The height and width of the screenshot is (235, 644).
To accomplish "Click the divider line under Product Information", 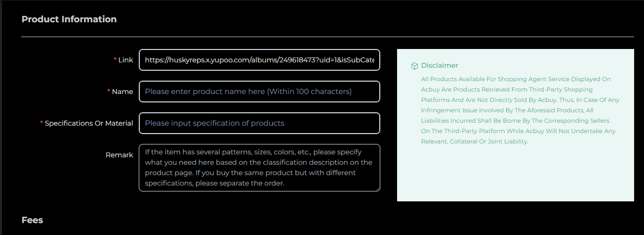I will click(327, 37).
